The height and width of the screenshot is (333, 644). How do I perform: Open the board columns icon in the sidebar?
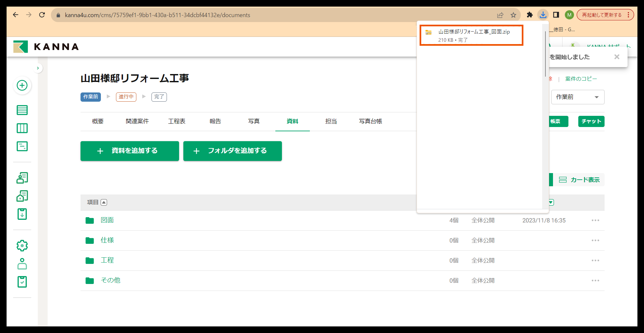click(x=22, y=128)
